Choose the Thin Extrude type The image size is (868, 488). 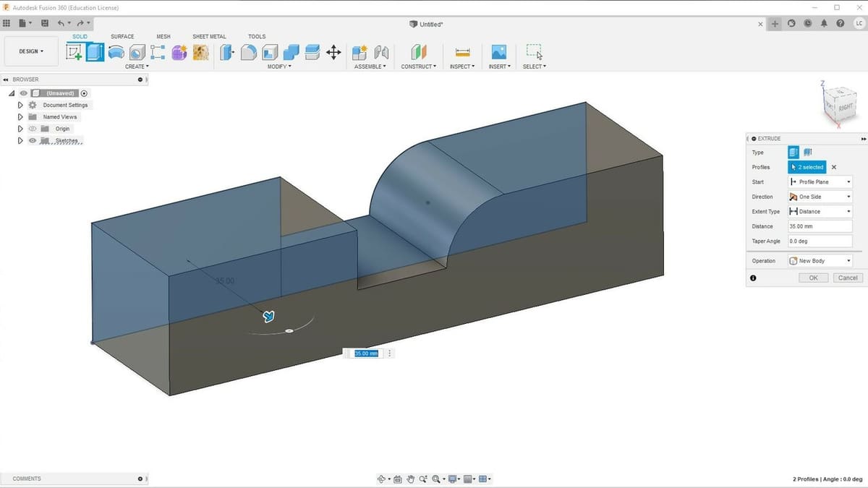807,152
